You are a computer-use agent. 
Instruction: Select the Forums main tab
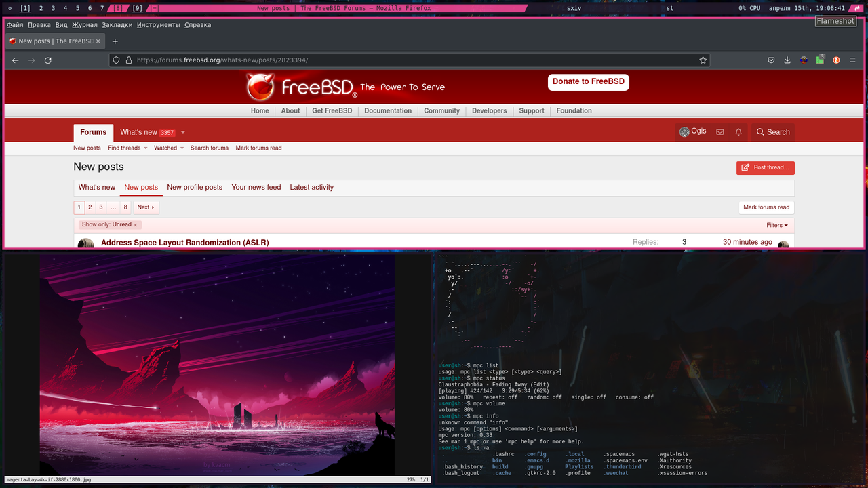[94, 132]
